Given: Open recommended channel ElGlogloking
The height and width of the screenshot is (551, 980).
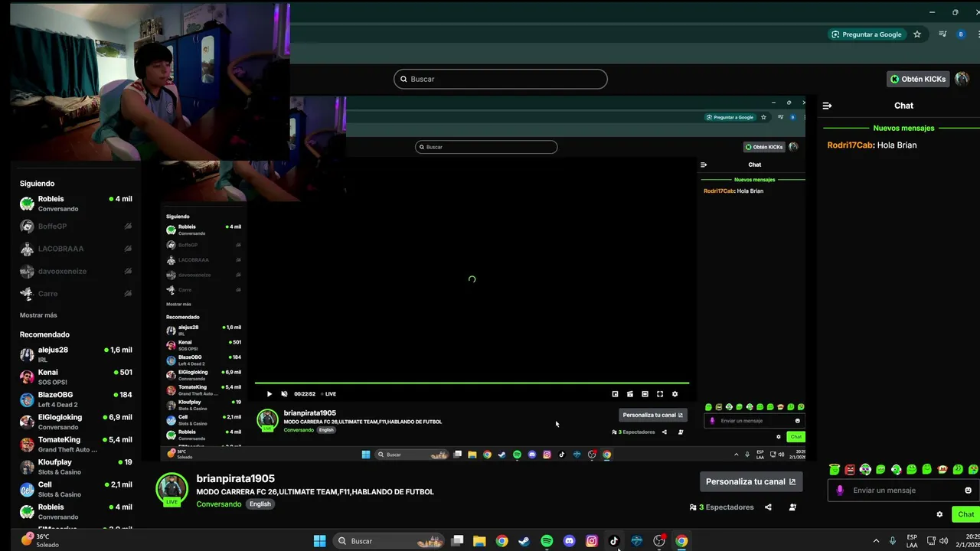Looking at the screenshot, I should 76,422.
